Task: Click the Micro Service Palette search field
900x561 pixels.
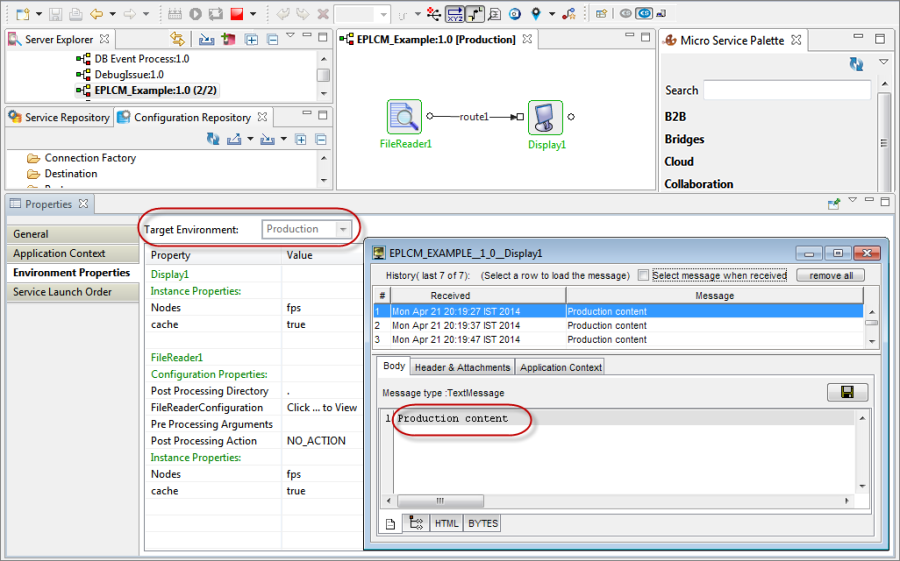Action: pos(786,90)
